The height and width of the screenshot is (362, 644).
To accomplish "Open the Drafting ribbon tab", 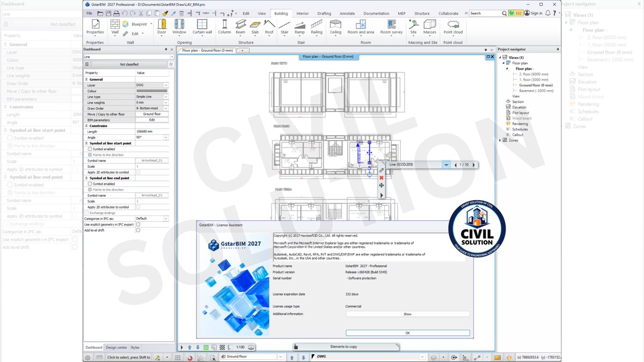I will point(324,13).
